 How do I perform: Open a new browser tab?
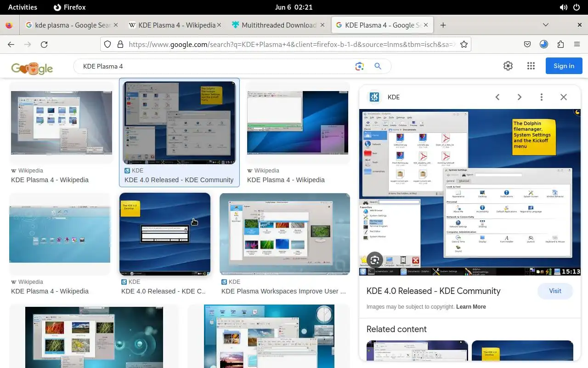(443, 25)
